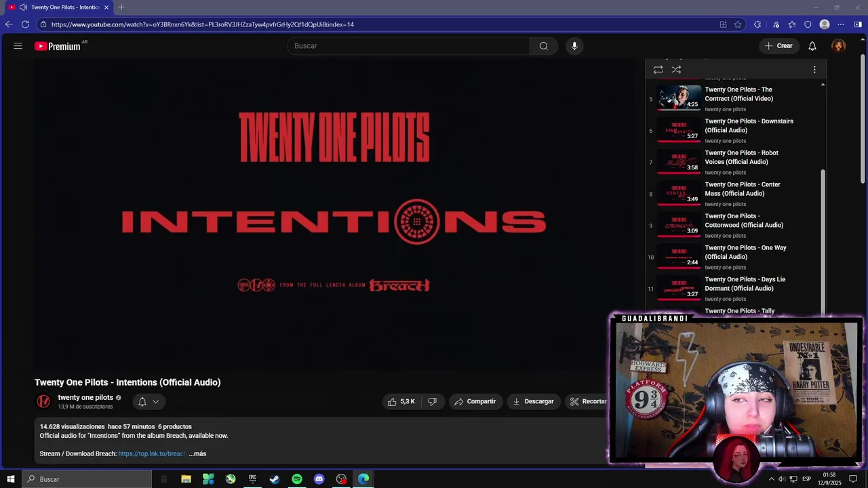Open the YouTube hamburger guide menu
The width and height of the screenshot is (868, 488).
coord(18,46)
